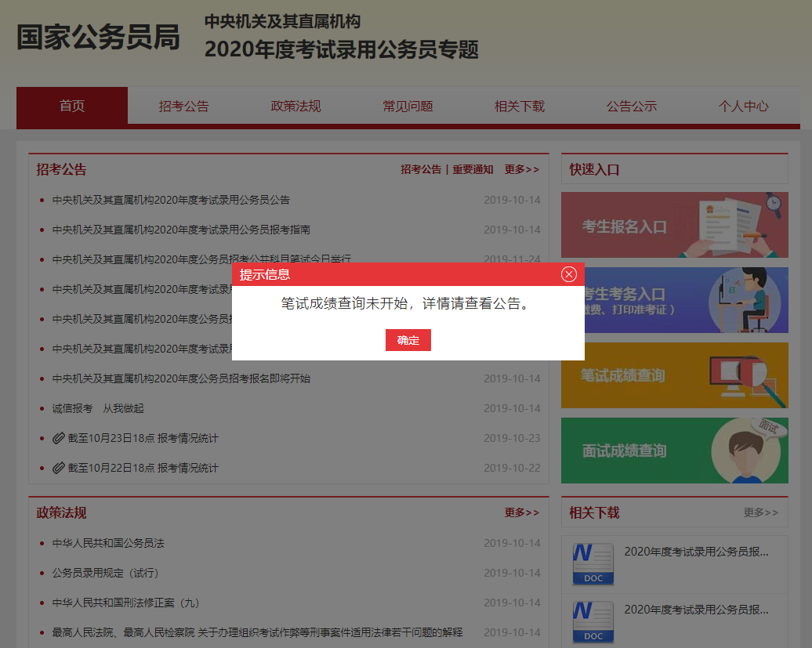Screen dimensions: 812x648
Task: Close the 提示信息 dialog with X icon
Action: click(569, 274)
